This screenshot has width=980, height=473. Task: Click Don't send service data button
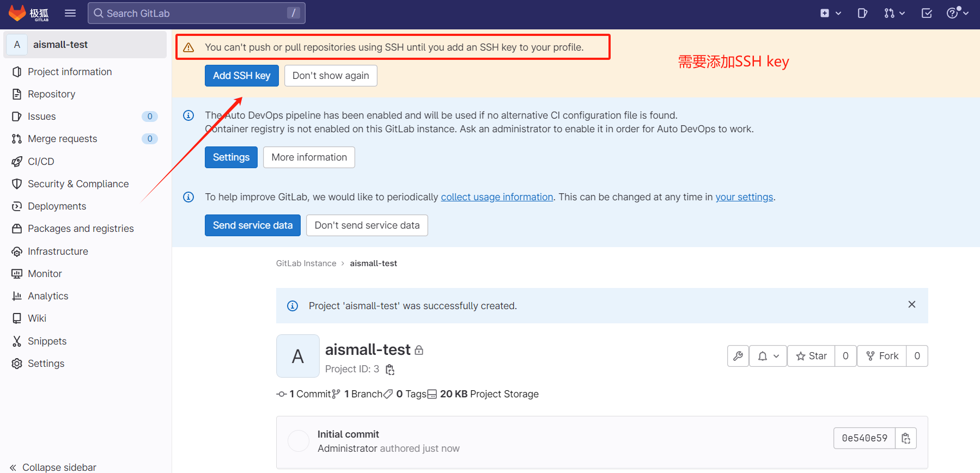(367, 225)
